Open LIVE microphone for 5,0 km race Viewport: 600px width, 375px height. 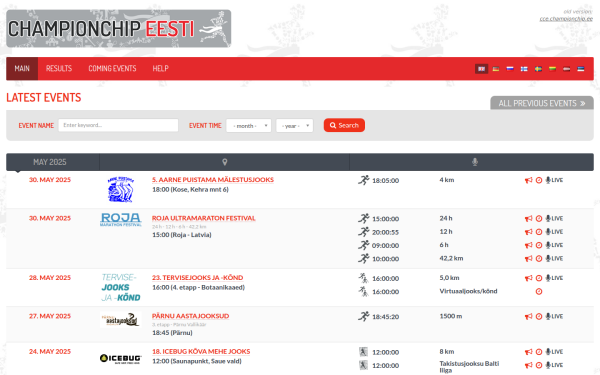(x=554, y=278)
